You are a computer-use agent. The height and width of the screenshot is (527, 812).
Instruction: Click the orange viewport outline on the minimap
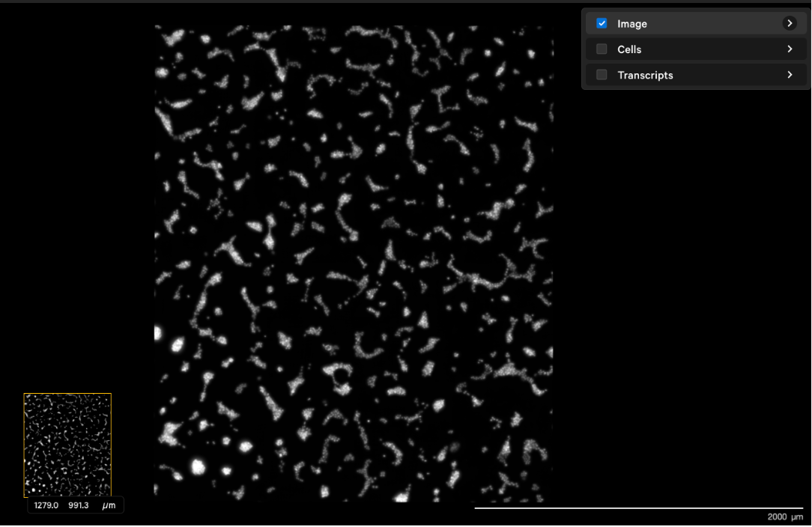click(x=67, y=393)
